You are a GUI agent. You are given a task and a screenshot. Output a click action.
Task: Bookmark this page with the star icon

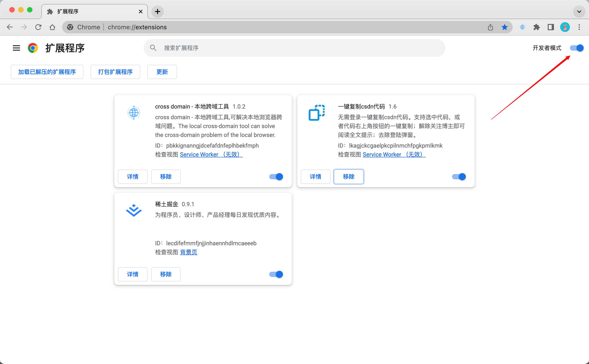pyautogui.click(x=504, y=27)
